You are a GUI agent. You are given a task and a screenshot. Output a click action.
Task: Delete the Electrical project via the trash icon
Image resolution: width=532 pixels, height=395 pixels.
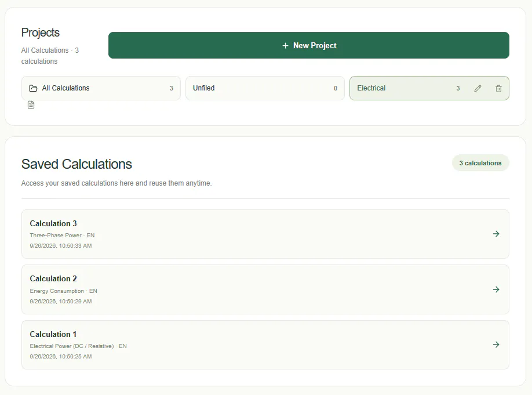click(x=498, y=88)
